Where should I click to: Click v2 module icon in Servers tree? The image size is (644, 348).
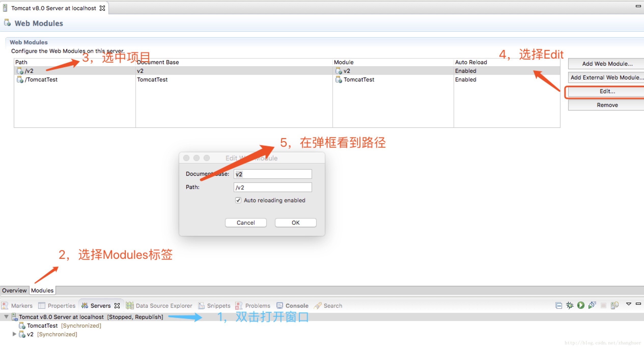pyautogui.click(x=22, y=334)
